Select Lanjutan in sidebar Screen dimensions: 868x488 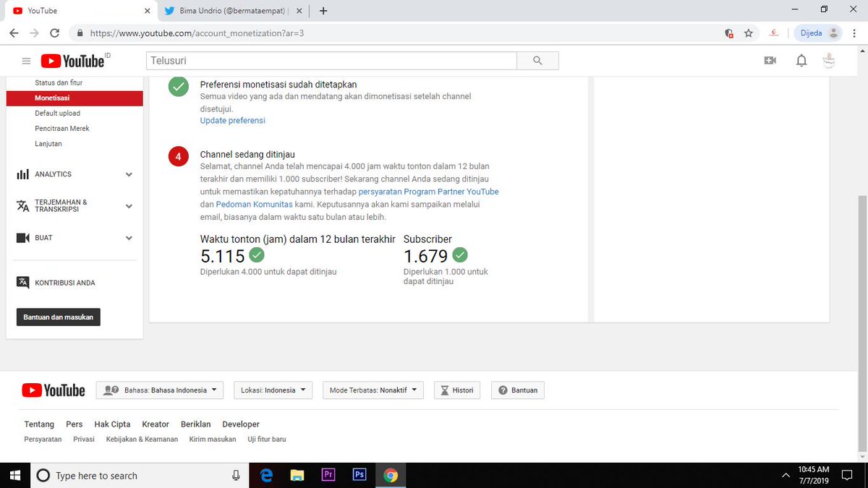48,144
